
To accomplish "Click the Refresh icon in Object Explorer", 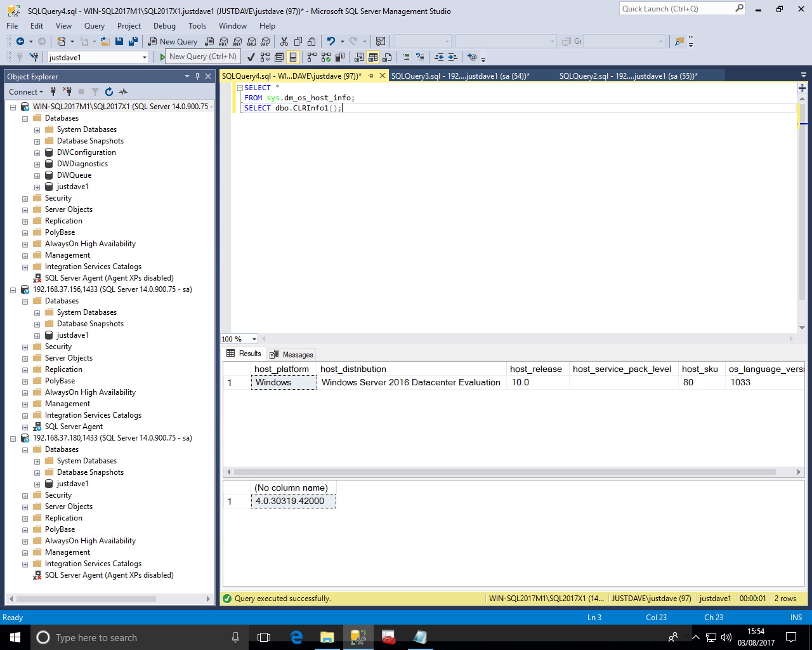I will coord(109,92).
